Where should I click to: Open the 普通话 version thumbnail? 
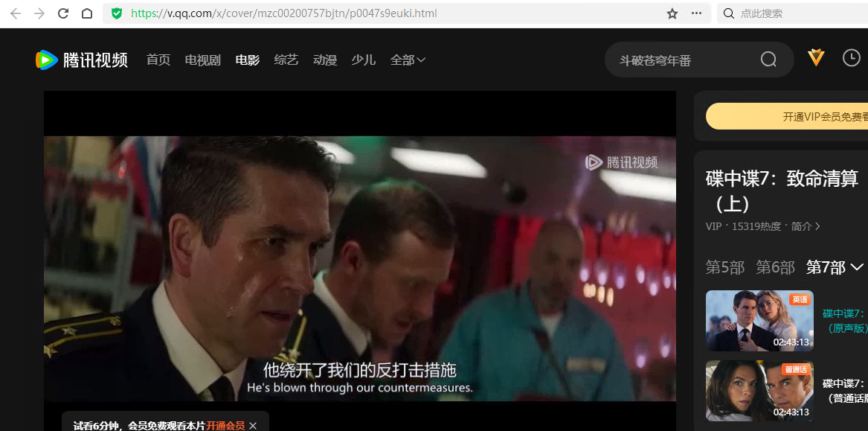click(x=759, y=391)
